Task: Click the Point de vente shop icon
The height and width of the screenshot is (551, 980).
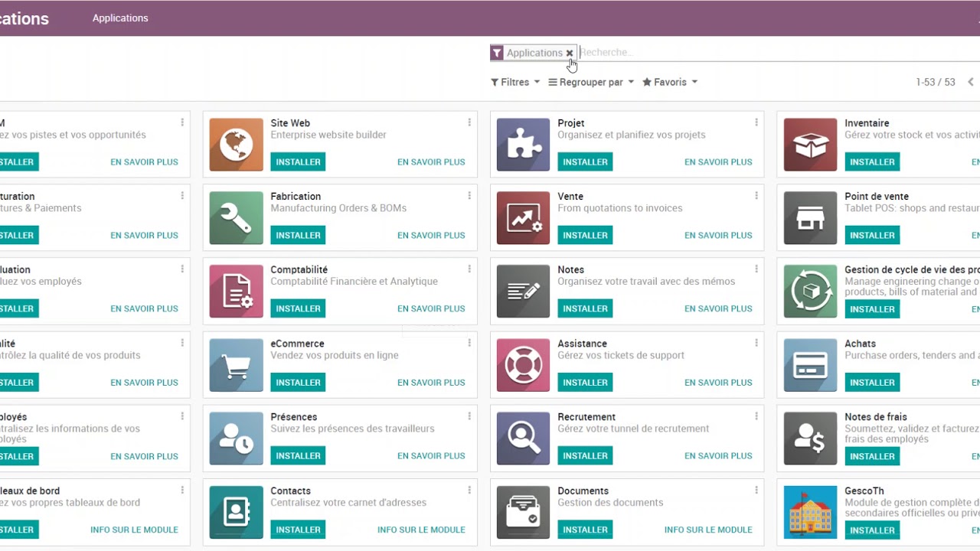Action: (810, 218)
